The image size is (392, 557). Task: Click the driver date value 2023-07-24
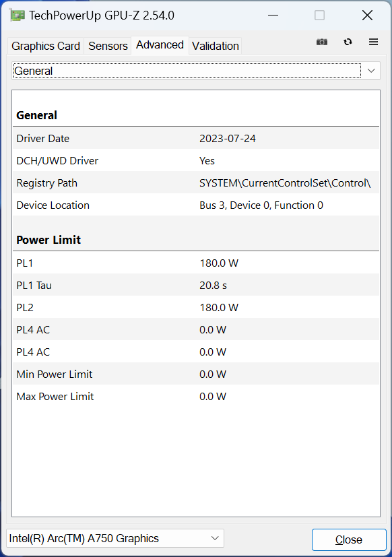click(228, 139)
